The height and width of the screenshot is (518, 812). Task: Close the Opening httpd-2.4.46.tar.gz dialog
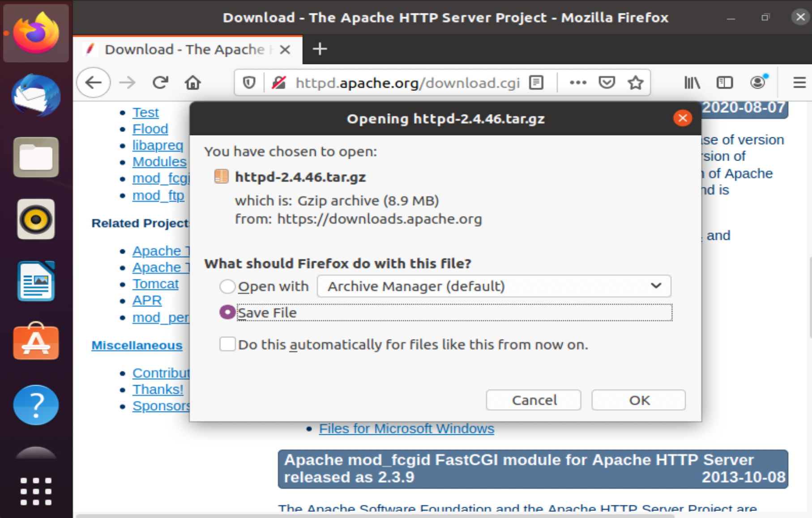[683, 118]
